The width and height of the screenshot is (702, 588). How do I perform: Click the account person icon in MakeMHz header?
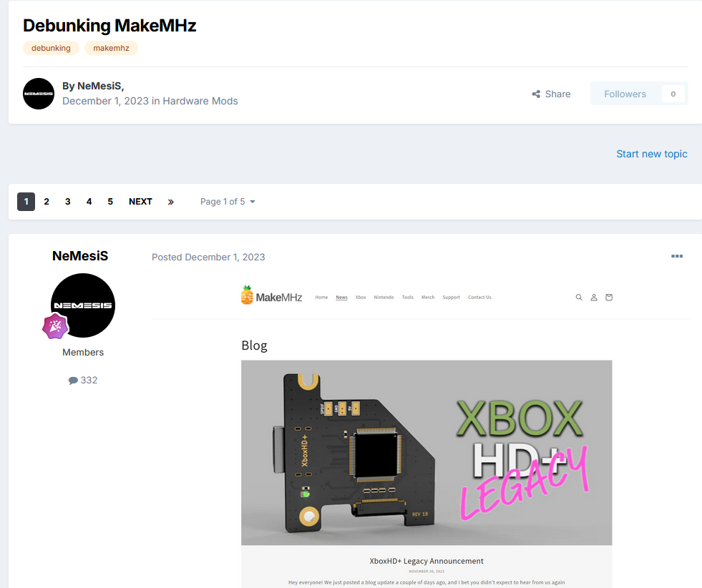click(594, 297)
